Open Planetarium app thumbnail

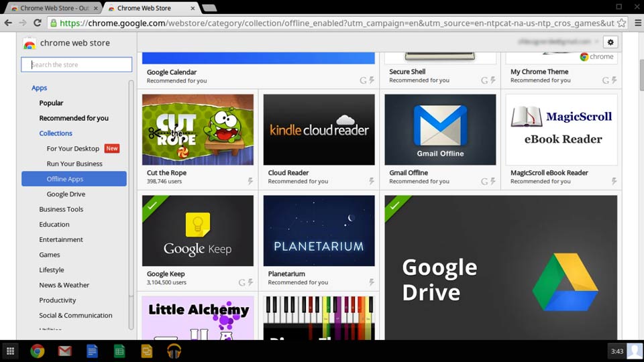[x=319, y=231]
